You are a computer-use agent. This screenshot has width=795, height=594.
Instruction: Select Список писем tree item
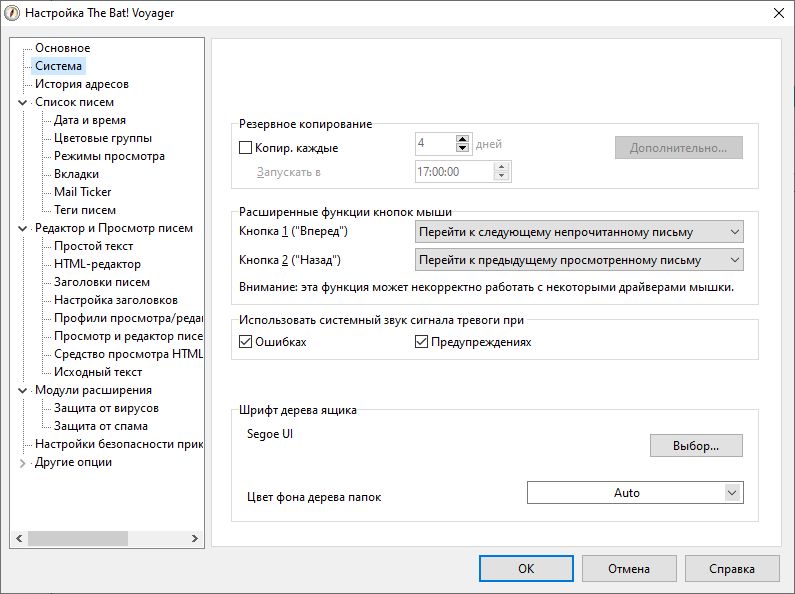[x=74, y=102]
